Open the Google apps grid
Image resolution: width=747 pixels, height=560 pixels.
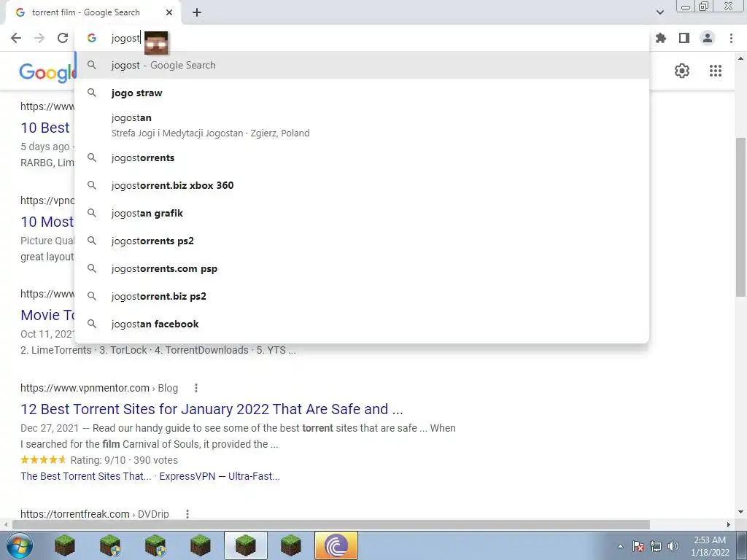716,71
